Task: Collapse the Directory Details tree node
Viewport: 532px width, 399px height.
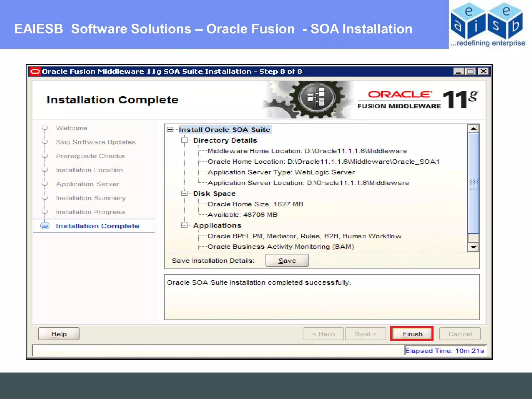Action: (184, 140)
